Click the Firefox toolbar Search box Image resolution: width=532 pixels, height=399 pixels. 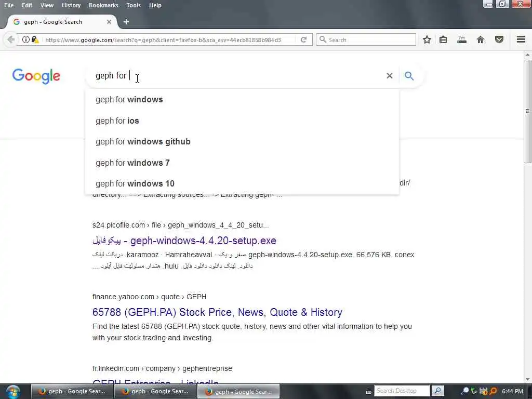[x=366, y=39]
